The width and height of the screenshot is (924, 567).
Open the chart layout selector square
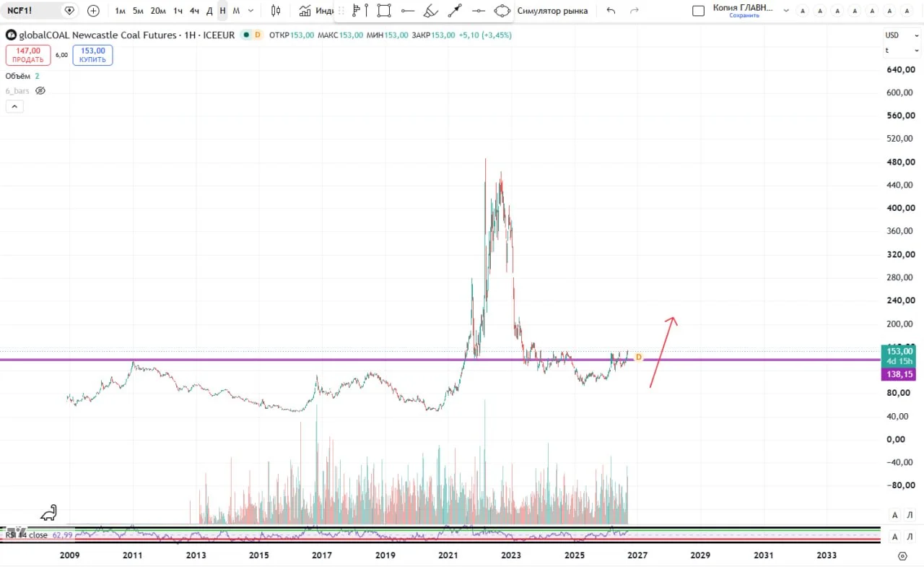(698, 11)
